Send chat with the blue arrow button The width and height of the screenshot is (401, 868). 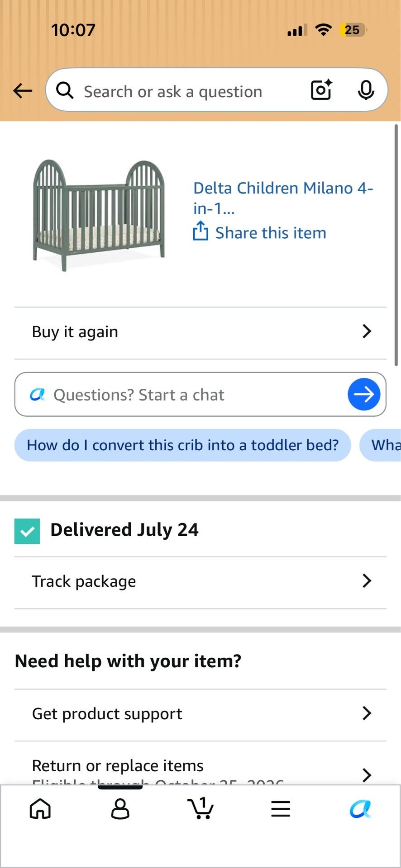[364, 394]
